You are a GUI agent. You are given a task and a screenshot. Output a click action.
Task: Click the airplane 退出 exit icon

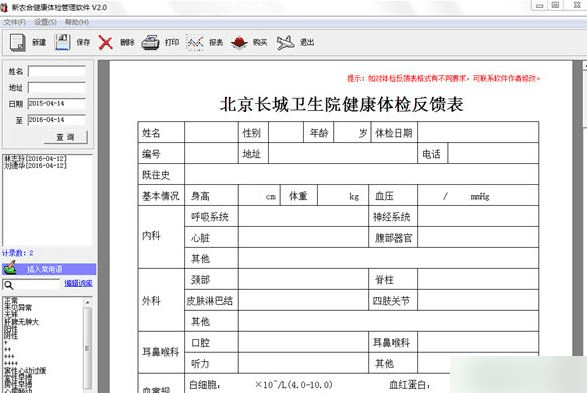[x=285, y=42]
